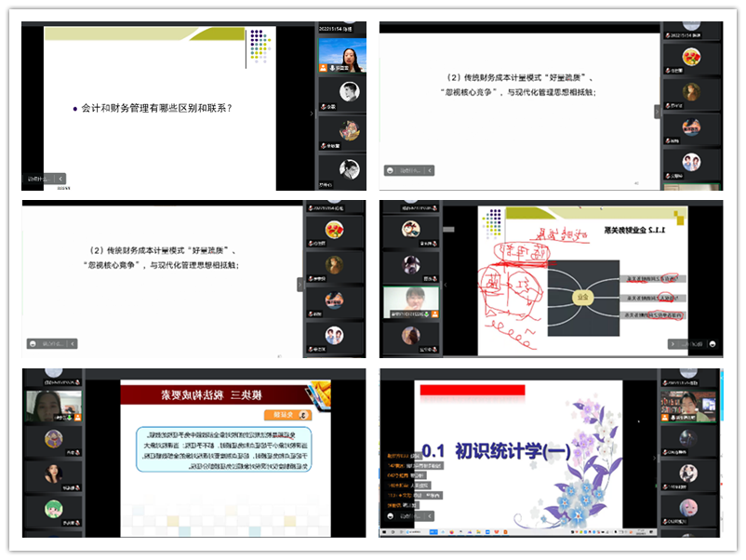
Task: Click host icon on video in tax-law pane
Action: [77, 418]
